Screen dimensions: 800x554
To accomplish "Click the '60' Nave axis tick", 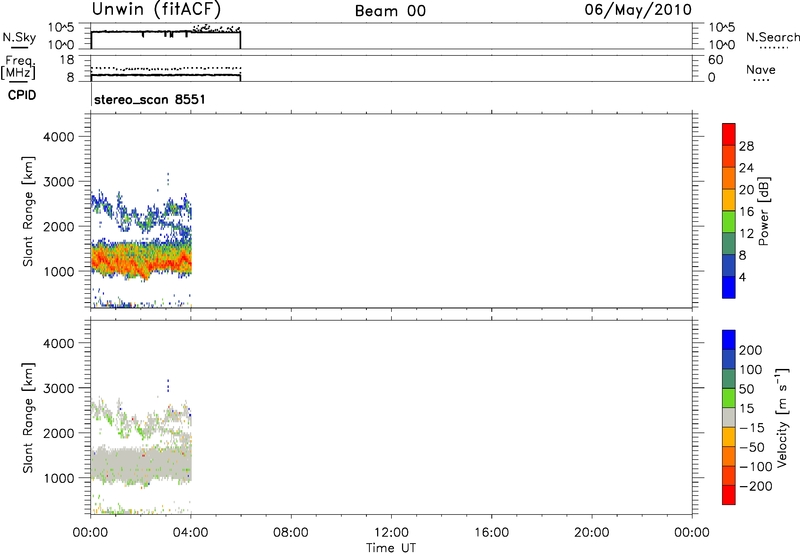I will click(715, 60).
